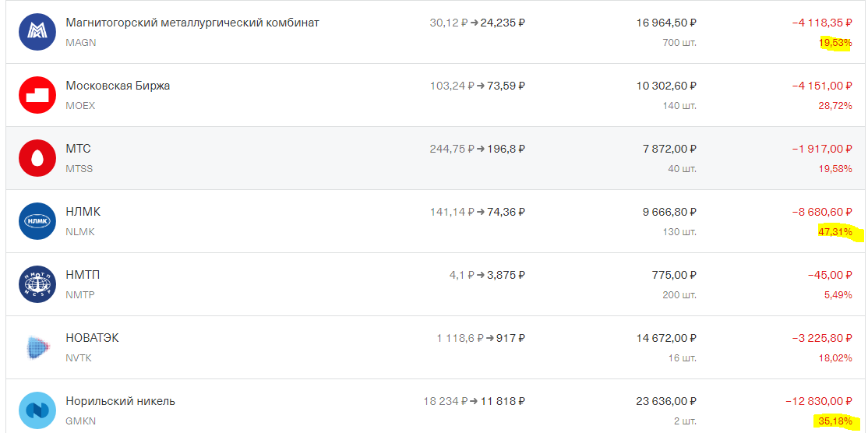Click the MTS red egg logo
868x433 pixels.
click(37, 158)
